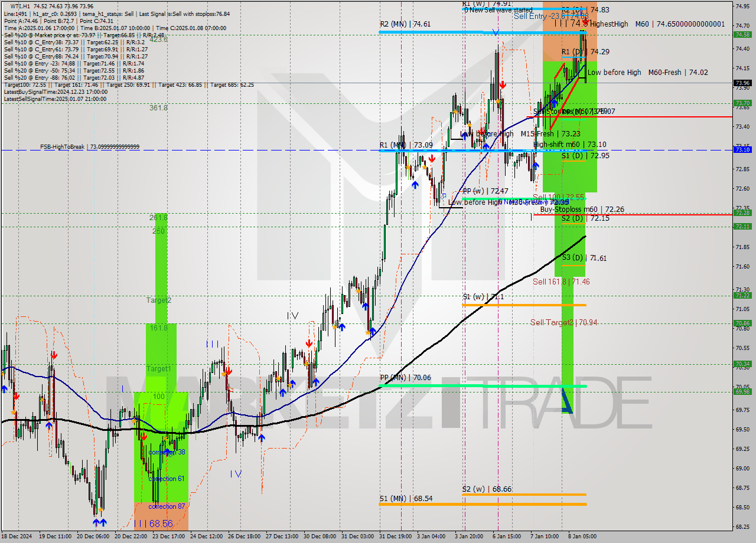The width and height of the screenshot is (756, 543).
Task: Click the '18 Dec 2024' date axis label
Action: click(x=17, y=537)
